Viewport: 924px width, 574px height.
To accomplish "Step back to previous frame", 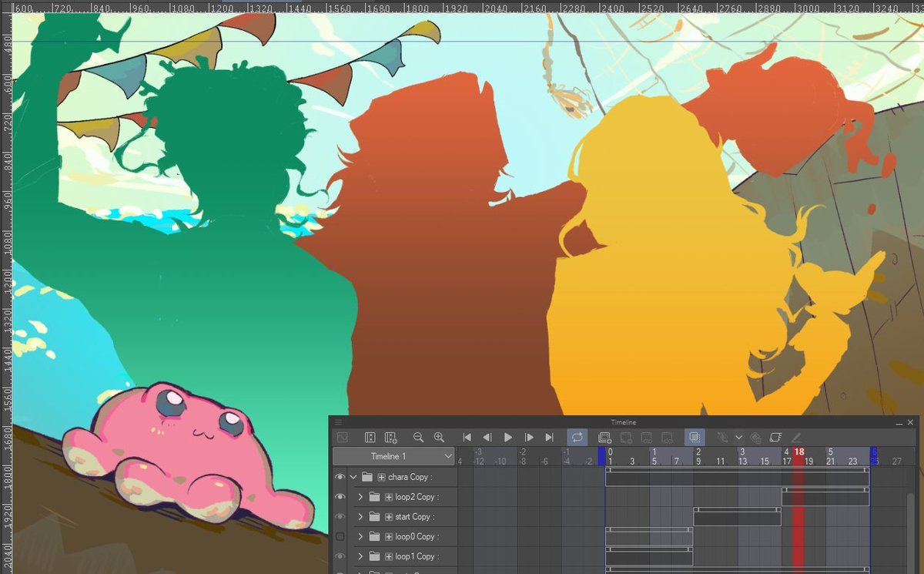I will (487, 437).
